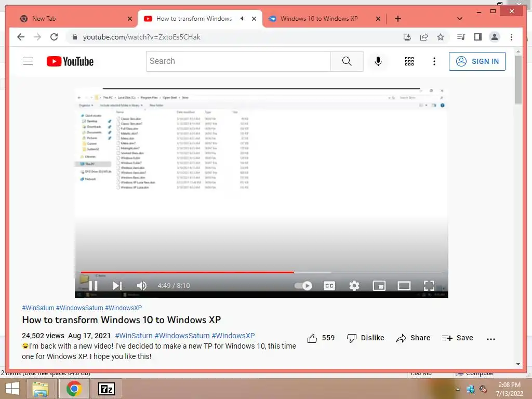This screenshot has height=399, width=532.
Task: Switch to theater mode
Action: tap(404, 286)
